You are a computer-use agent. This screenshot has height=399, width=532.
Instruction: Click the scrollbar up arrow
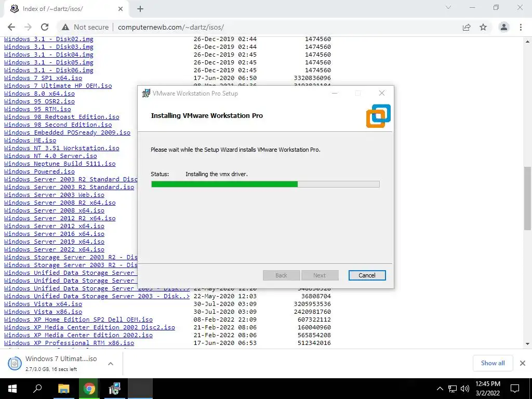(x=527, y=42)
